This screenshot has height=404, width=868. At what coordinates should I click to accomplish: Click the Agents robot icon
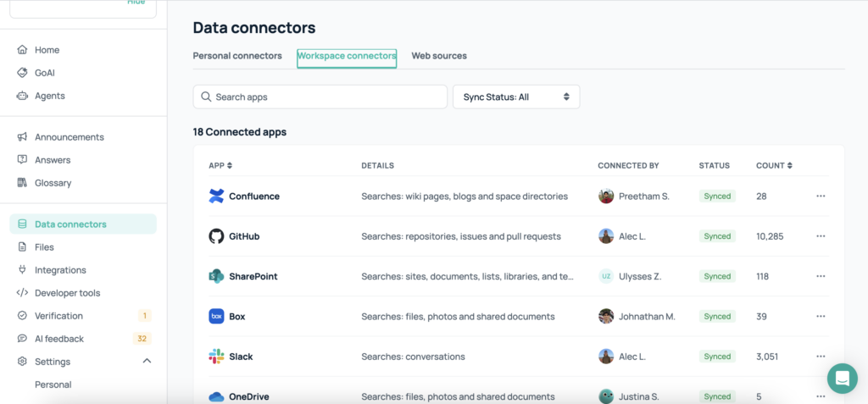22,96
